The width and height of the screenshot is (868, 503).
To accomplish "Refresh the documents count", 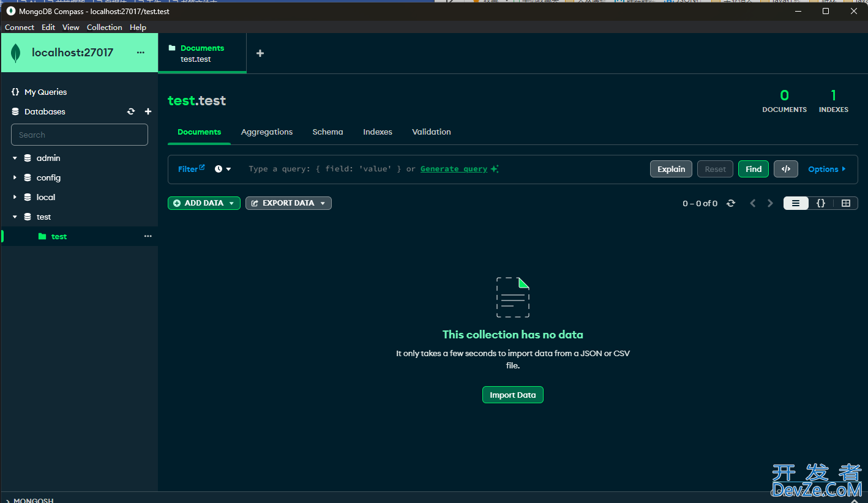I will click(731, 203).
